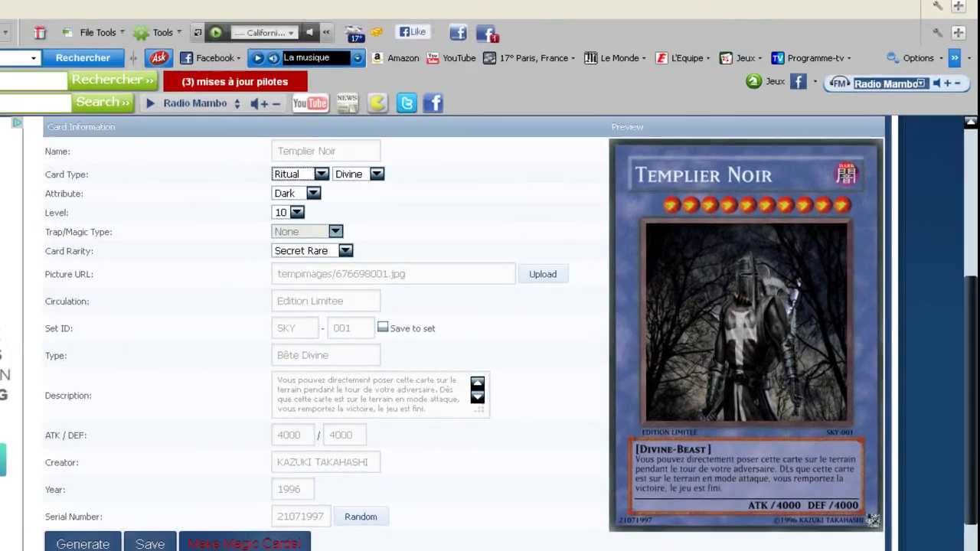Play Radio Mambo in the lower toolbar
This screenshot has width=980, height=551.
[x=150, y=103]
